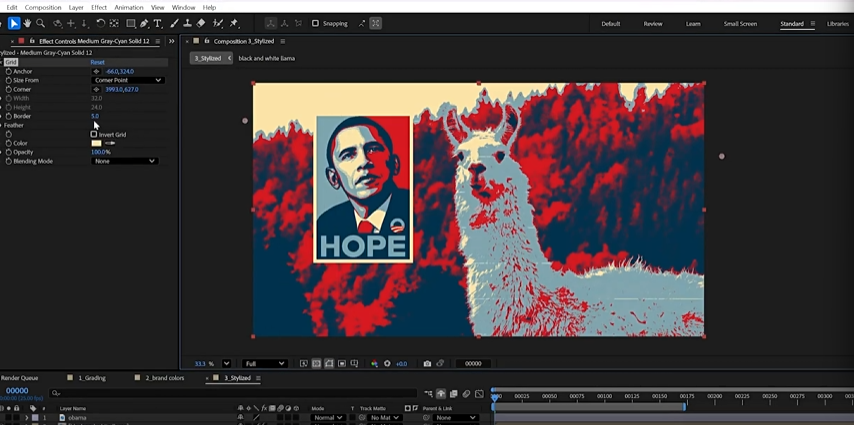Click the Color eyedropper icon
The height and width of the screenshot is (425, 854).
[x=110, y=143]
